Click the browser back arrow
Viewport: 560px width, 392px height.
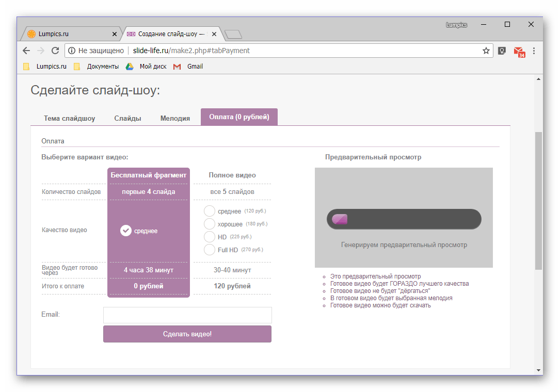(26, 51)
